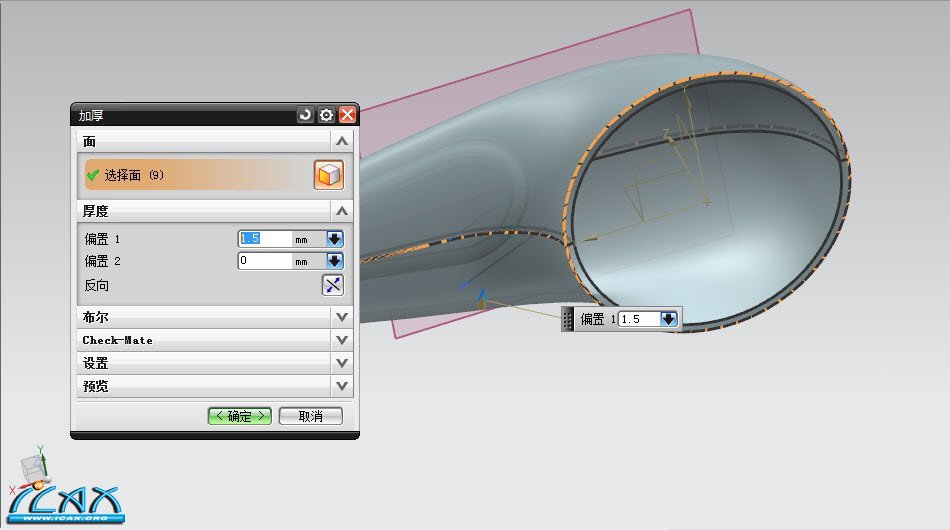Click the face selection cube icon
The height and width of the screenshot is (530, 950).
(x=329, y=175)
